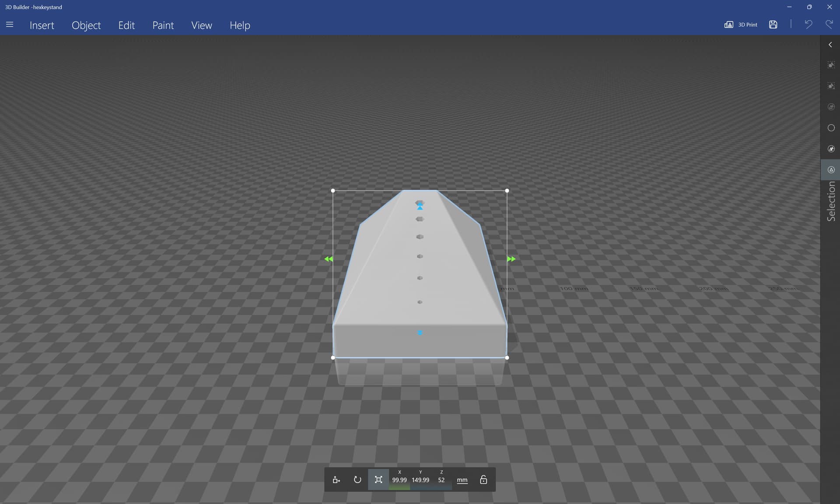Change the mm measurement units
This screenshot has width=840, height=504.
(462, 480)
